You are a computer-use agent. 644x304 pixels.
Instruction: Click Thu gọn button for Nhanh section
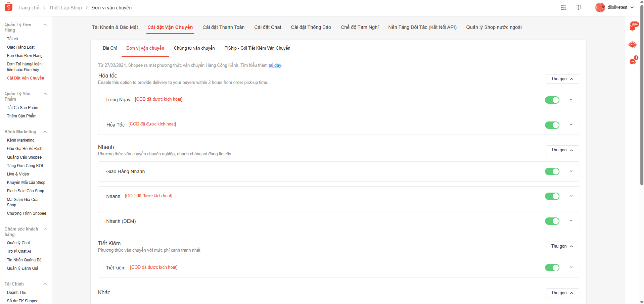pyautogui.click(x=562, y=150)
